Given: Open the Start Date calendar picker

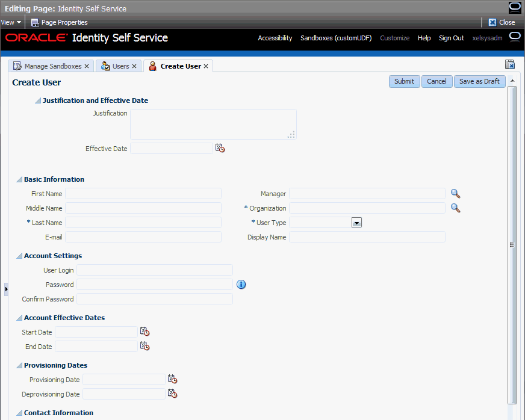Looking at the screenshot, I should point(144,332).
